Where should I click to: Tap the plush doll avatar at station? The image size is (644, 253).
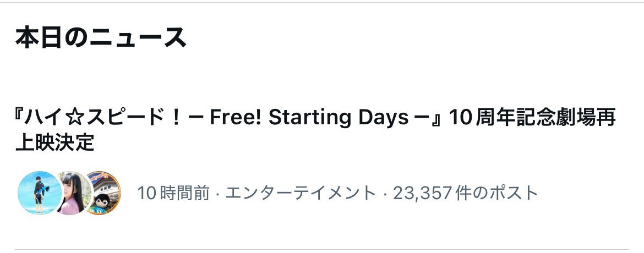(x=102, y=193)
